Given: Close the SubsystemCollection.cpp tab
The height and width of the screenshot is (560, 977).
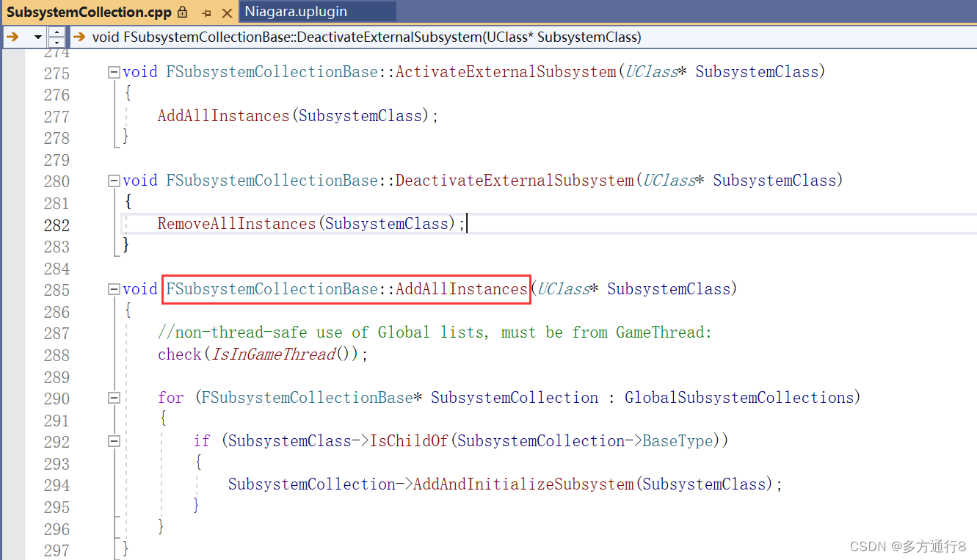Looking at the screenshot, I should 227,12.
